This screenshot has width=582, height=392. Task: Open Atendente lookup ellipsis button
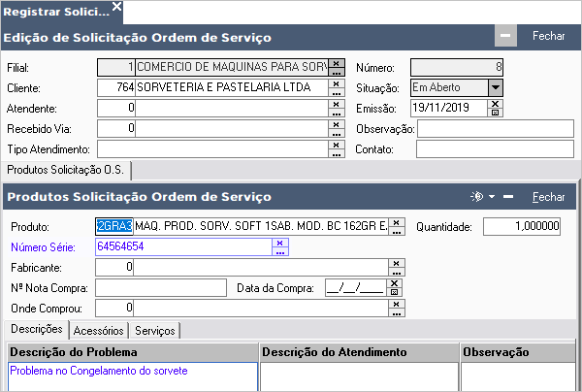pos(337,113)
